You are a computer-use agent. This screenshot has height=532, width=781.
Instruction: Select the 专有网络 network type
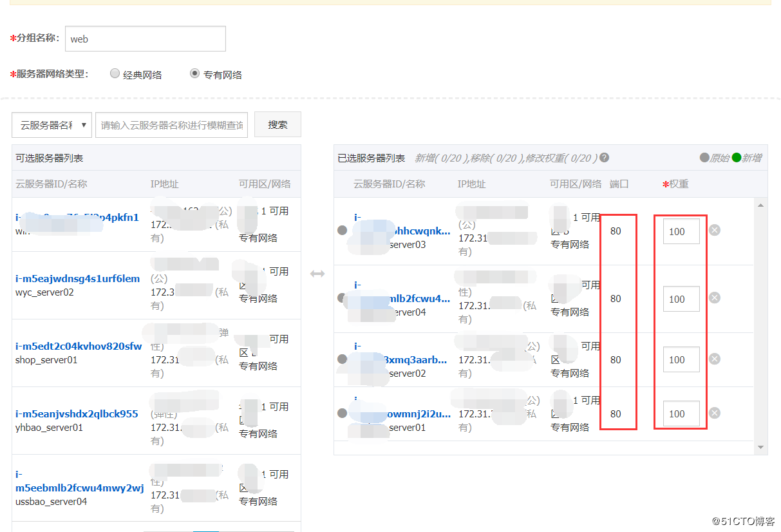194,73
